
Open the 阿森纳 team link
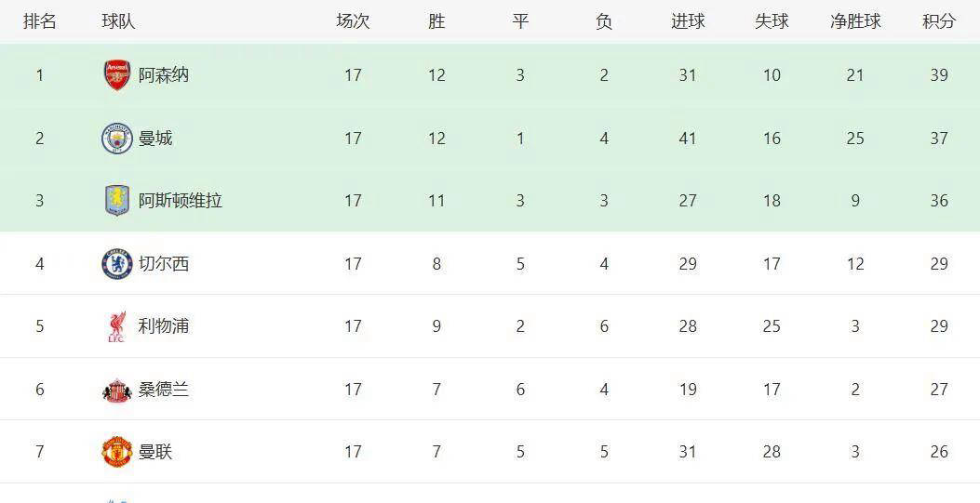pyautogui.click(x=164, y=75)
